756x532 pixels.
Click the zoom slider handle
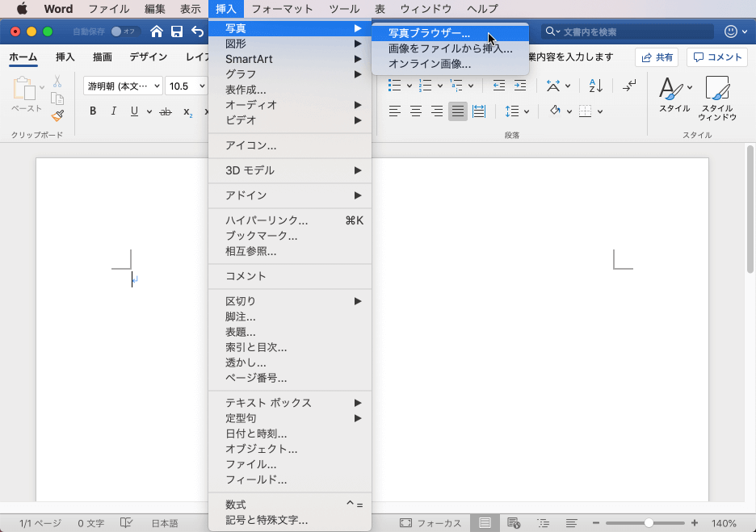click(649, 523)
